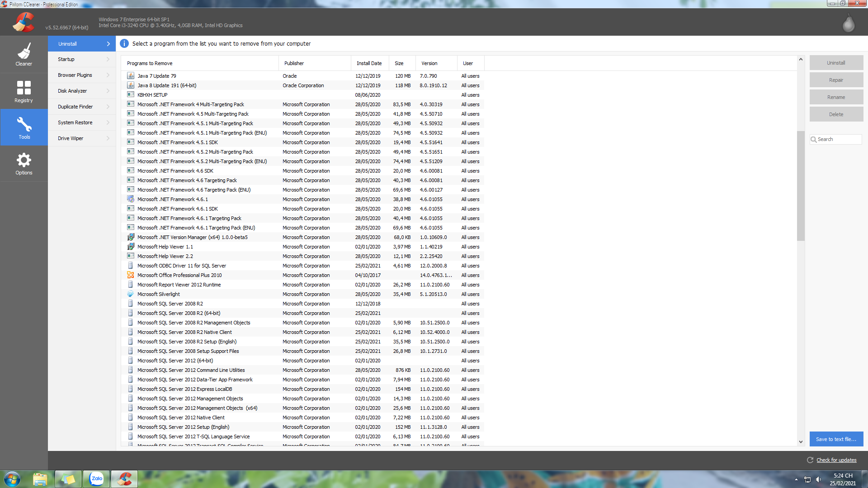The height and width of the screenshot is (488, 868).
Task: Click Save to text file button
Action: click(836, 439)
